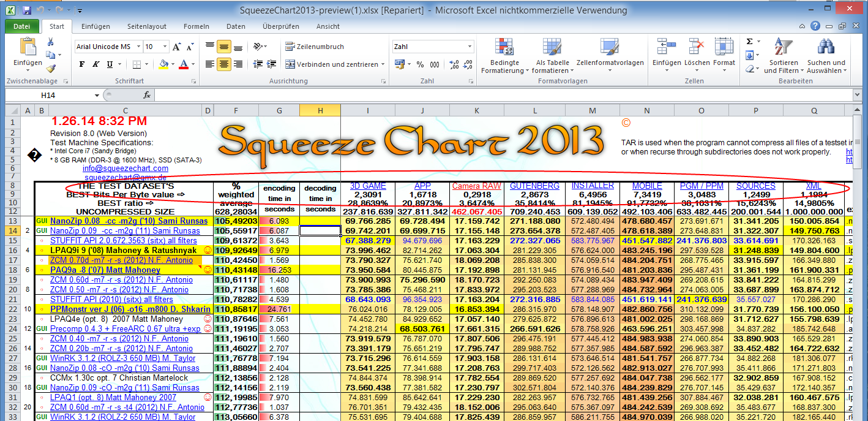Open Suchen und Auswählen

tap(826, 56)
